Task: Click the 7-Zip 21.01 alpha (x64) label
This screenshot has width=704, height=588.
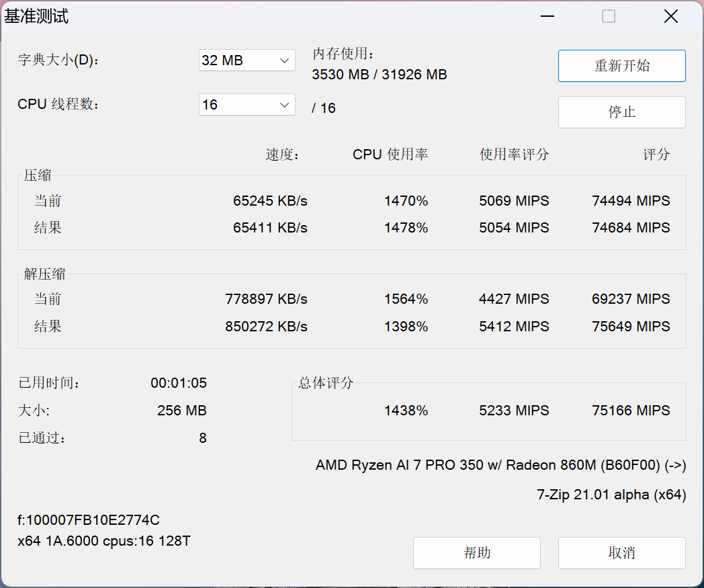Action: (611, 495)
